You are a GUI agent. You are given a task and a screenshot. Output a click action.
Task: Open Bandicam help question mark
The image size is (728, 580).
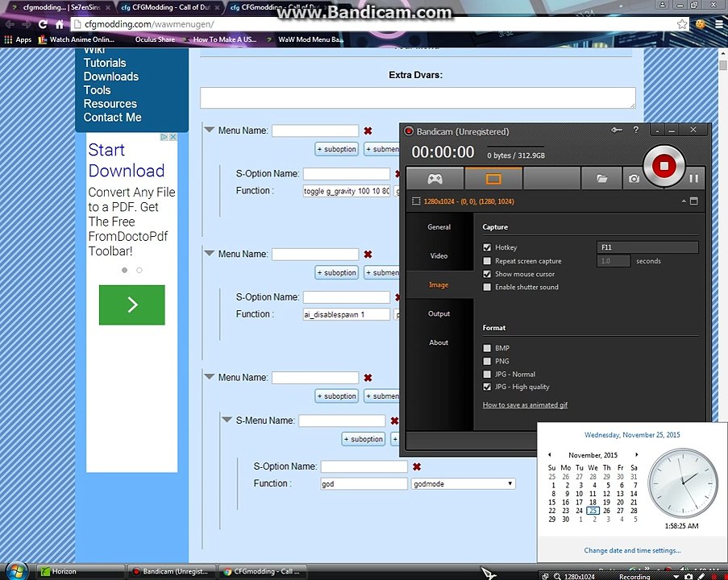(x=636, y=130)
